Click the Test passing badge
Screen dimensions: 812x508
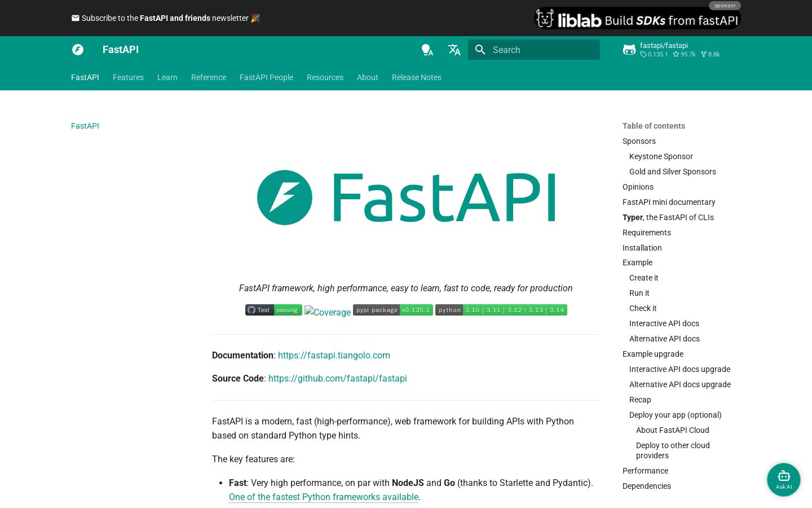(273, 310)
